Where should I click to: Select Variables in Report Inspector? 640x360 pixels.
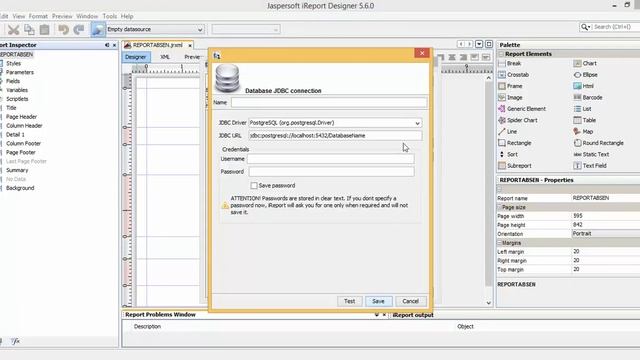tap(17, 90)
